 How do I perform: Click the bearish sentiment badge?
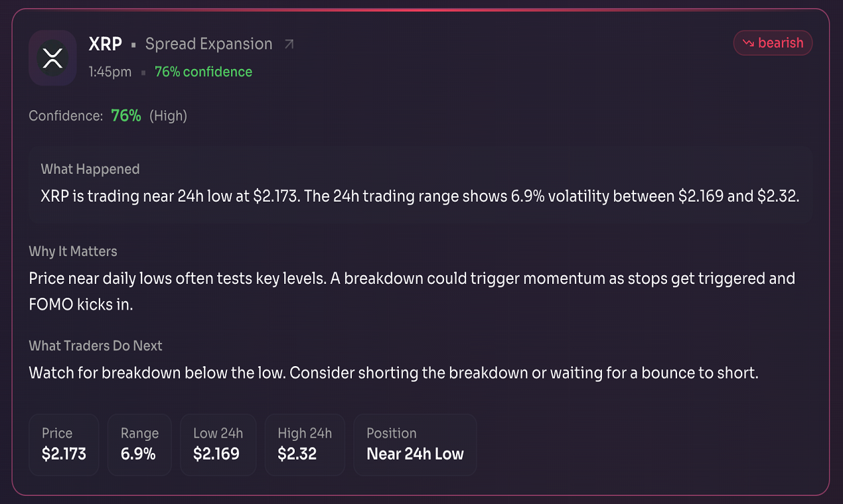[x=773, y=43]
